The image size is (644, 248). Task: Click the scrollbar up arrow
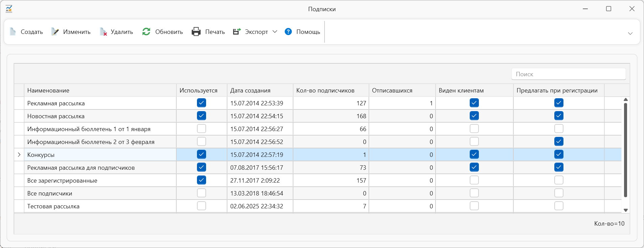pyautogui.click(x=626, y=100)
